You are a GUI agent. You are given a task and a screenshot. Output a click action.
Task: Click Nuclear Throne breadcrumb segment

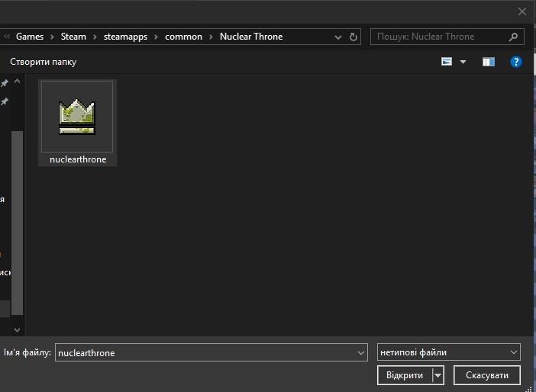(x=251, y=37)
